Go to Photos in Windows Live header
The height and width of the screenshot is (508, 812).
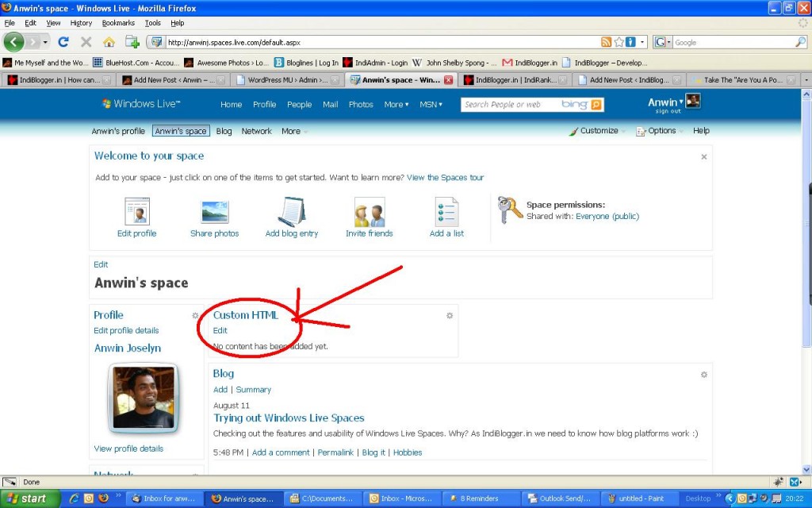[361, 104]
